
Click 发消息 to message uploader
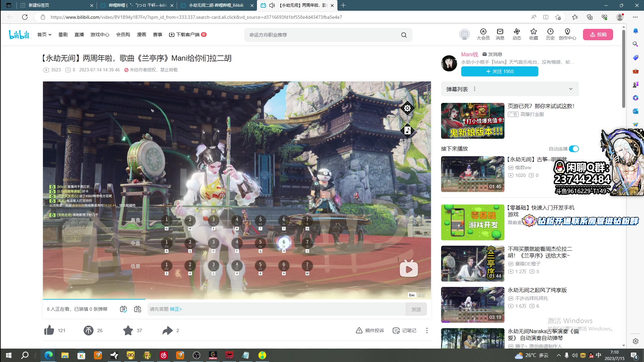(492, 54)
